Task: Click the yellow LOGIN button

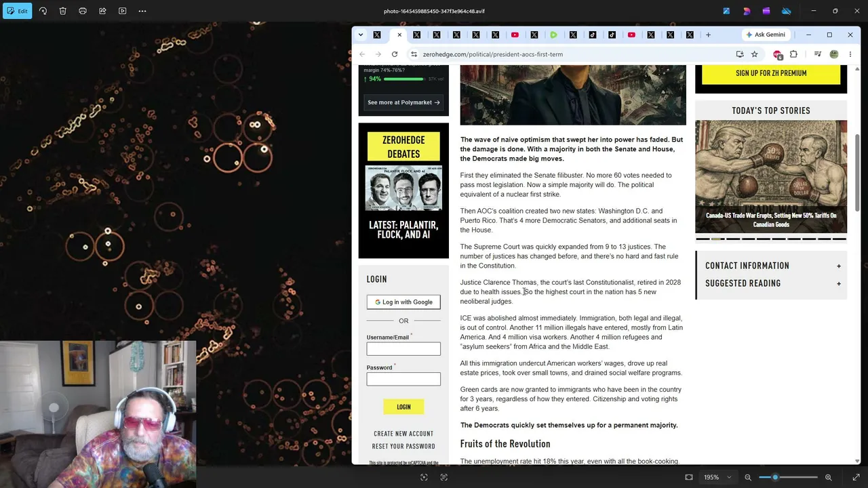Action: 403,407
